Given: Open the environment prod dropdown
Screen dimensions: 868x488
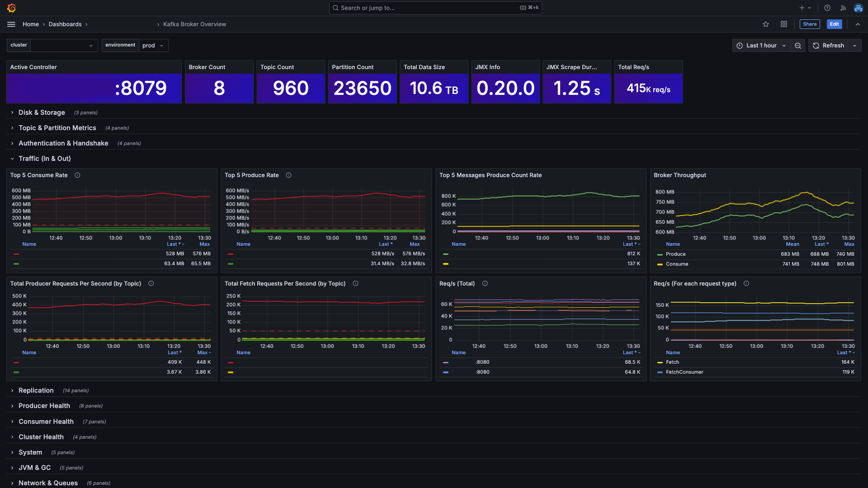Looking at the screenshot, I should click(154, 46).
